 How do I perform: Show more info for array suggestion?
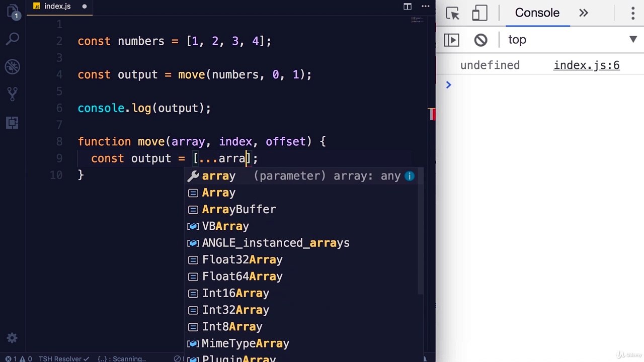click(410, 176)
